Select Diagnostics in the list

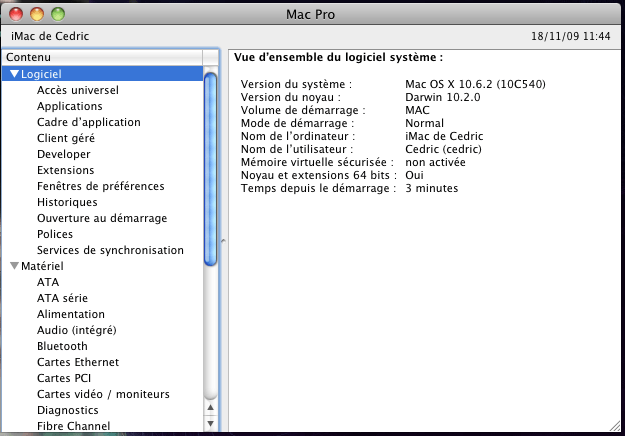[x=67, y=410]
